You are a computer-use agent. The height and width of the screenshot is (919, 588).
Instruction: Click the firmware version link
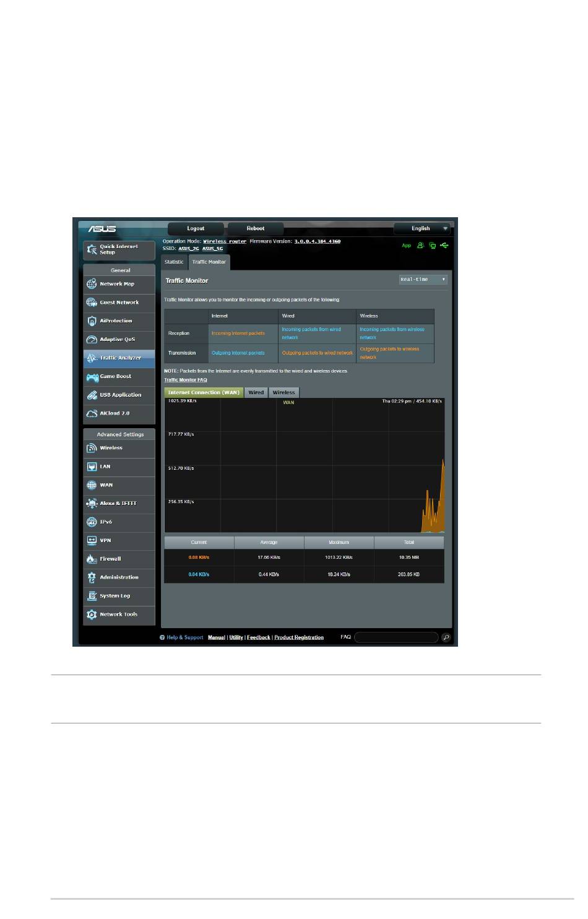(x=318, y=241)
